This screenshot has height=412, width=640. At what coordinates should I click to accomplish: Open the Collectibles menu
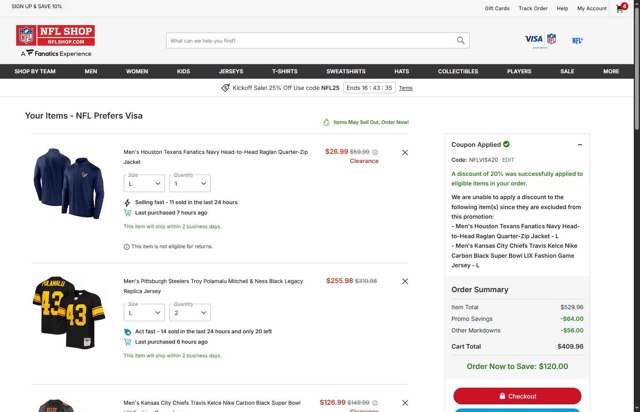pos(458,71)
